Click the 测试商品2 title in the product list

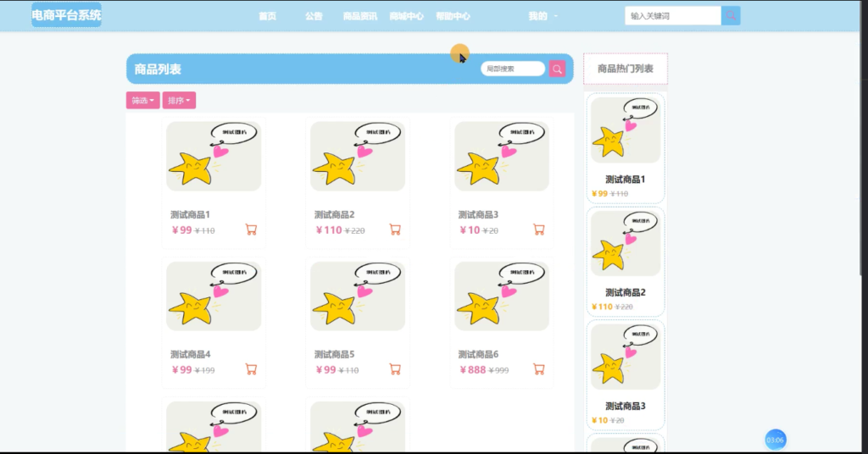point(334,214)
